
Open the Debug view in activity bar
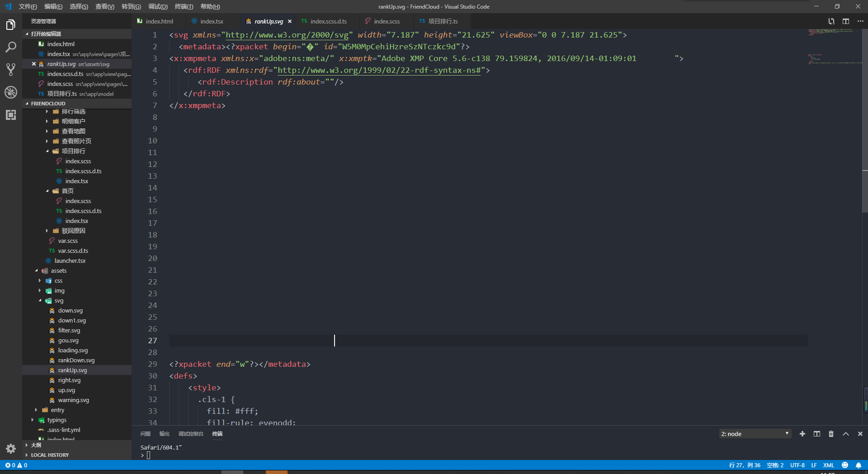point(11,92)
